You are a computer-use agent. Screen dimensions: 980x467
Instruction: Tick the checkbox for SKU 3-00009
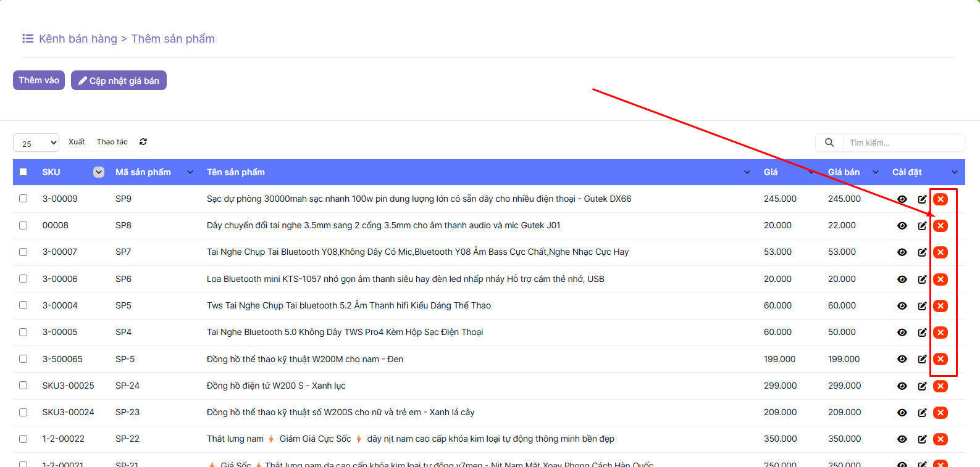pyautogui.click(x=23, y=199)
